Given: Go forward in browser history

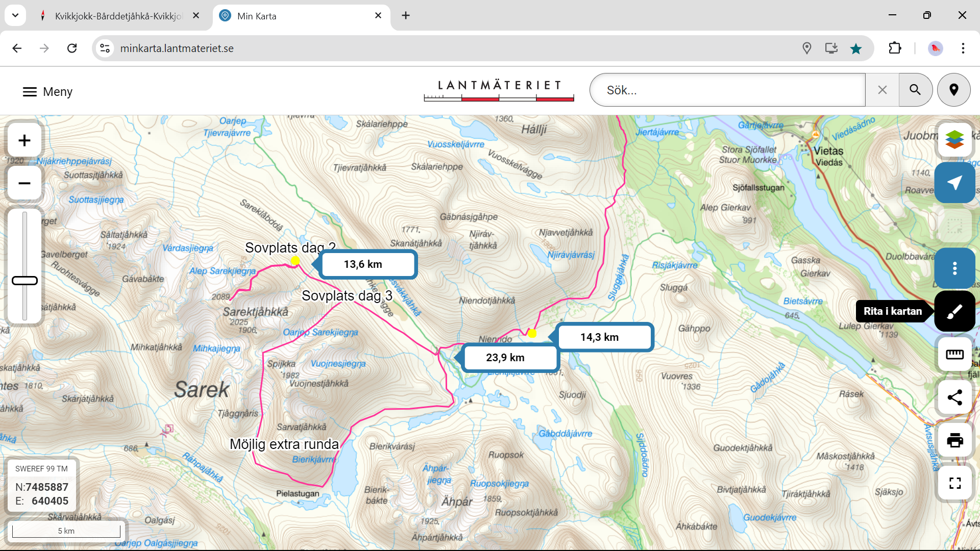Looking at the screenshot, I should click(44, 48).
